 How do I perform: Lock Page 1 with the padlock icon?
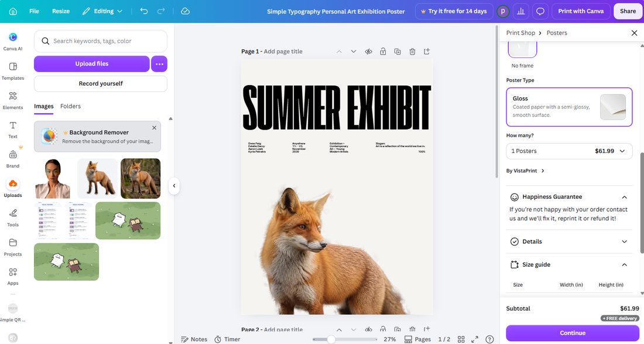click(x=383, y=52)
